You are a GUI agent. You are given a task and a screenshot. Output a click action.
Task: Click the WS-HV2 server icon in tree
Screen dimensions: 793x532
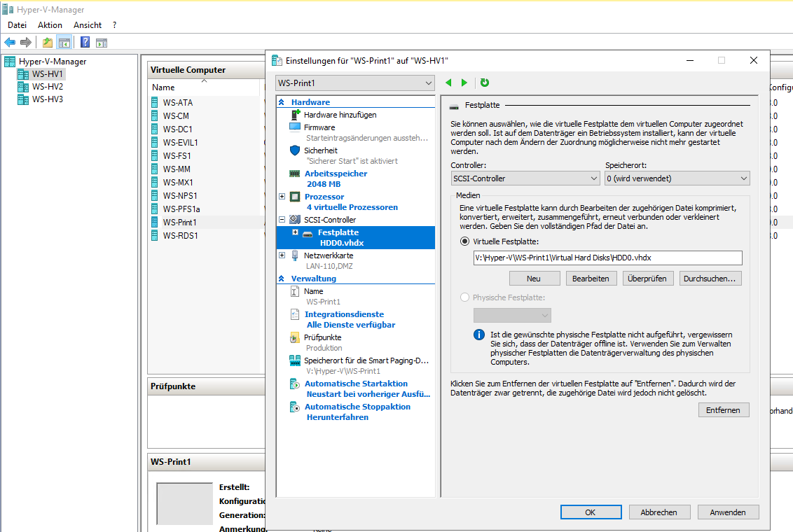(x=22, y=87)
